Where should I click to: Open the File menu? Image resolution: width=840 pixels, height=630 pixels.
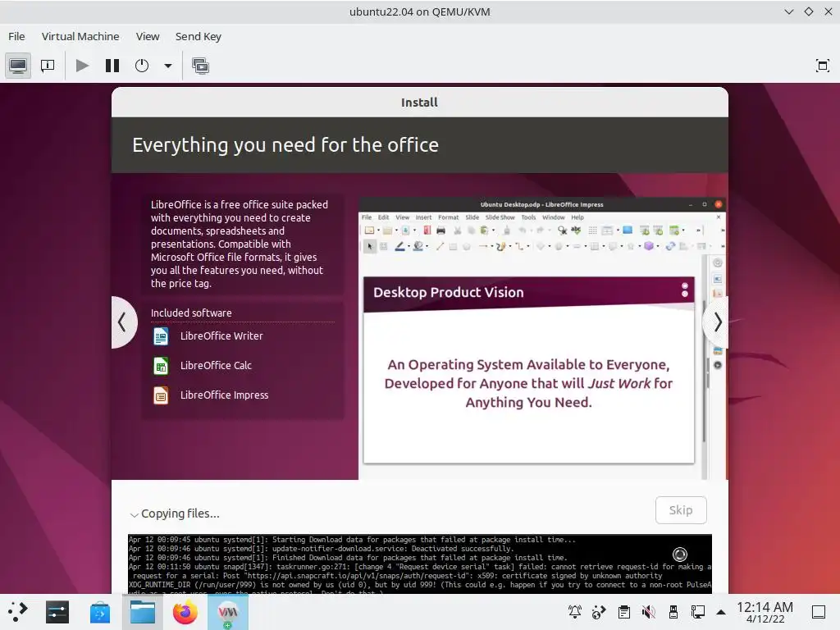pyautogui.click(x=16, y=36)
